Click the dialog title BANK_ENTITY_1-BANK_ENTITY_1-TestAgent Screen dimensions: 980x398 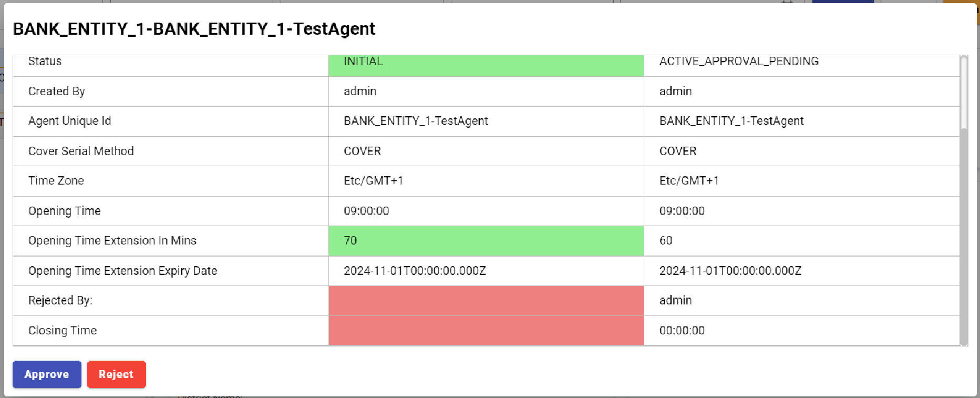tap(194, 29)
